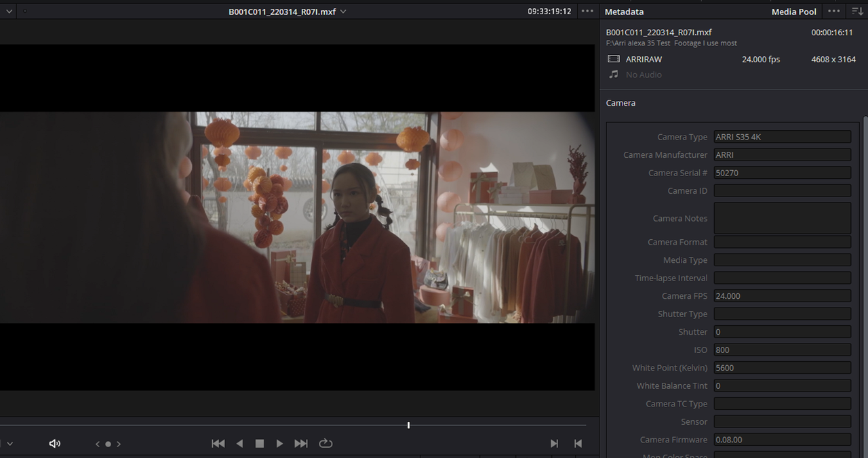Screen dimensions: 868x458
Task: Open the clip name dropdown B001C011_220314_R07I.mxf
Action: point(288,12)
